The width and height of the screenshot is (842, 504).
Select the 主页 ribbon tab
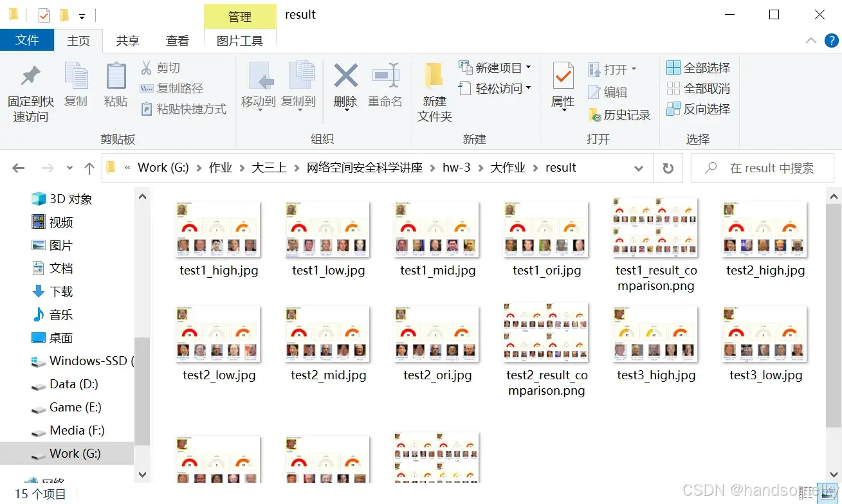78,40
